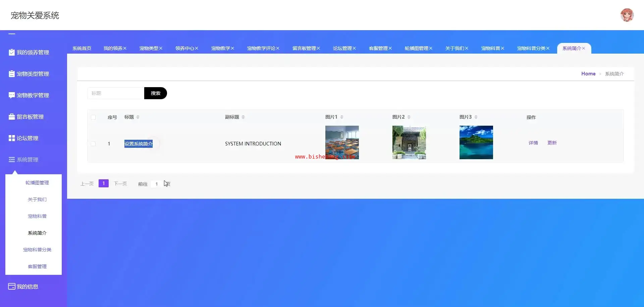The image size is (644, 307).
Task: Switch to the 轮播图管理 tab
Action: [x=417, y=48]
